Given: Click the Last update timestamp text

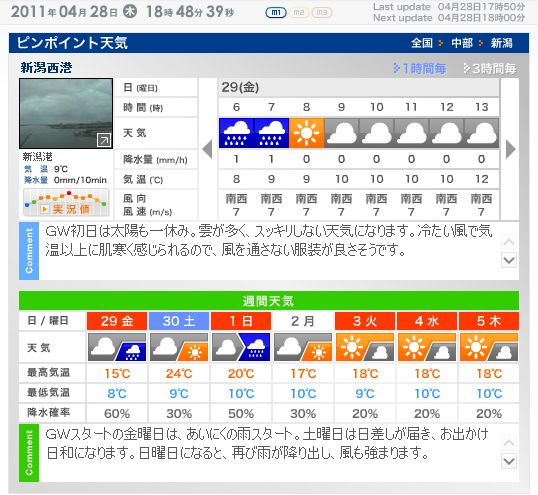Looking at the screenshot, I should [x=449, y=7].
